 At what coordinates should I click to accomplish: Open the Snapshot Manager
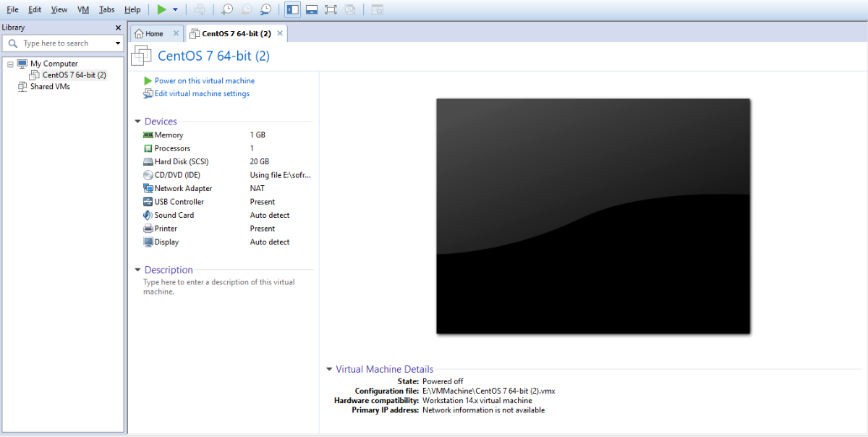[265, 9]
